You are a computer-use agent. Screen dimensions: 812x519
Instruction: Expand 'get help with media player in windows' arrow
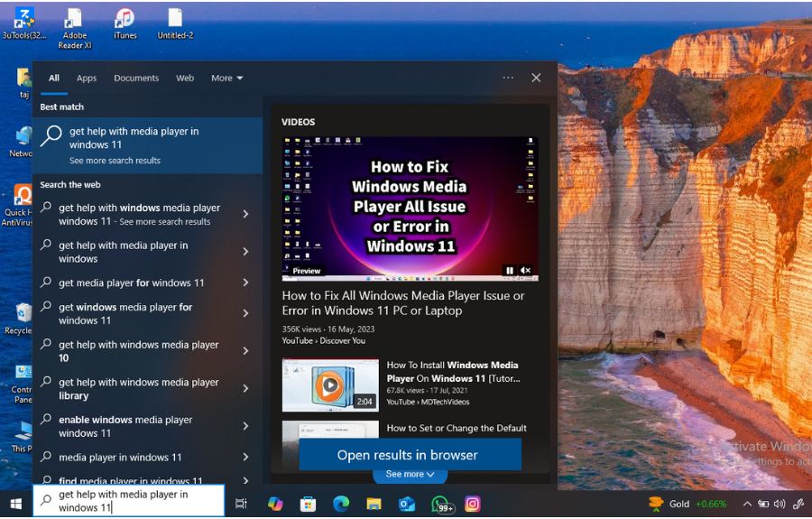pyautogui.click(x=245, y=252)
